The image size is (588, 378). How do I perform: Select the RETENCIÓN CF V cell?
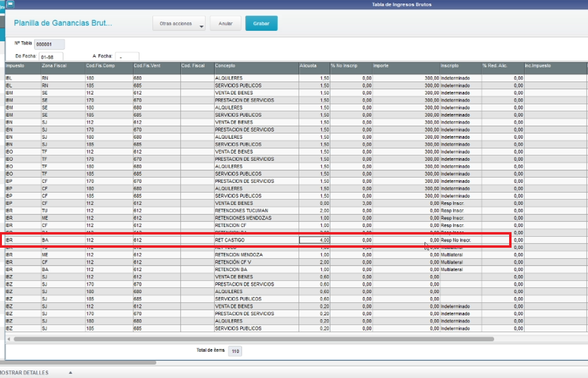tap(256, 262)
